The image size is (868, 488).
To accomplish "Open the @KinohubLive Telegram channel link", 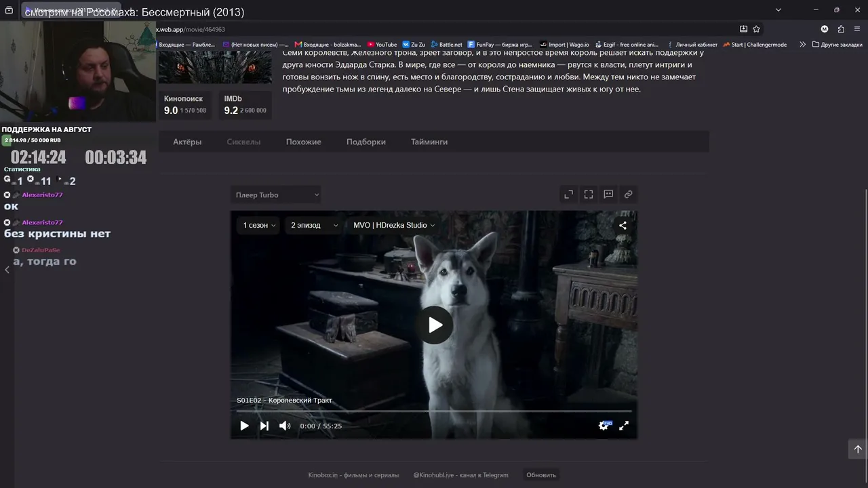I will (x=460, y=475).
